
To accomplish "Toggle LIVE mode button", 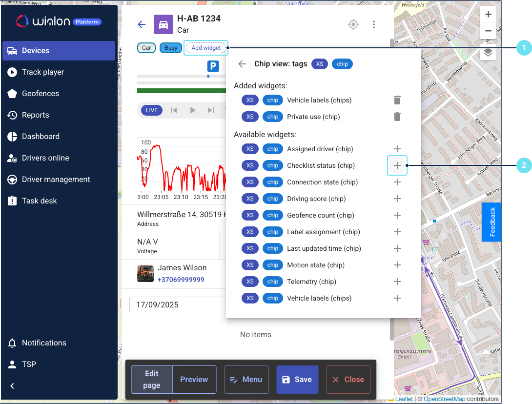I will tap(152, 110).
